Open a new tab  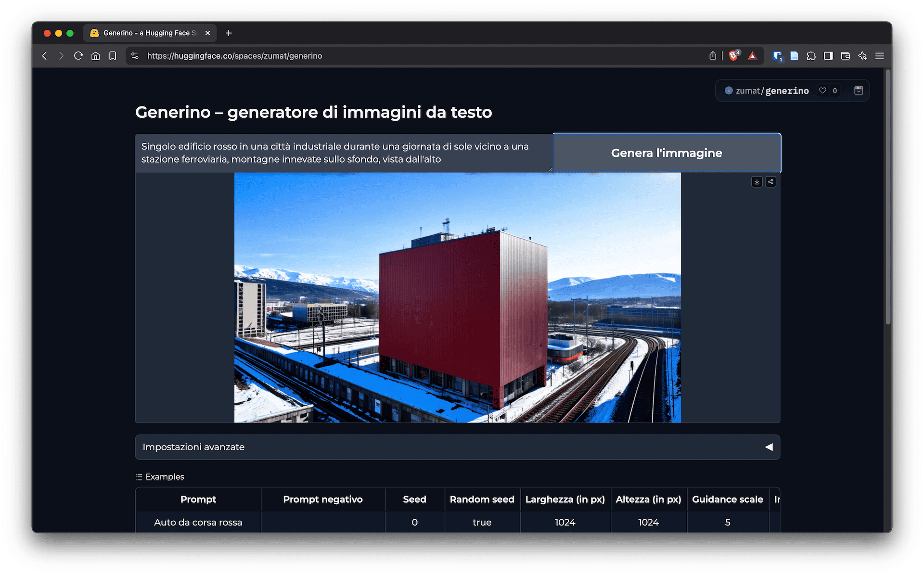pos(229,33)
